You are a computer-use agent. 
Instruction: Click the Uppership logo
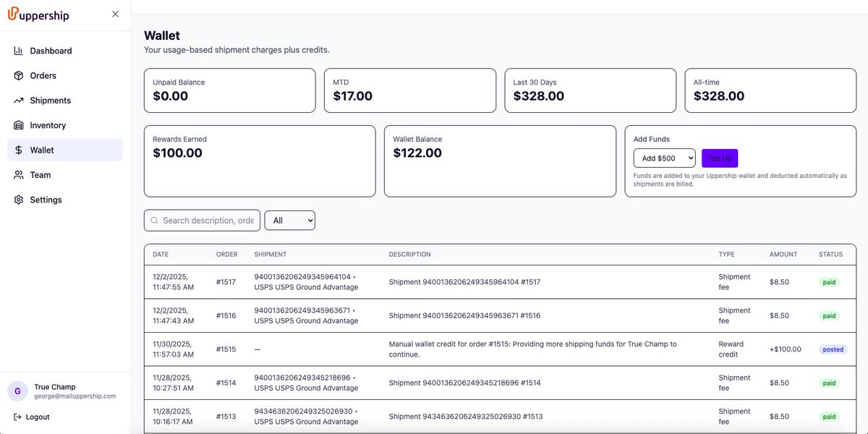[x=38, y=14]
